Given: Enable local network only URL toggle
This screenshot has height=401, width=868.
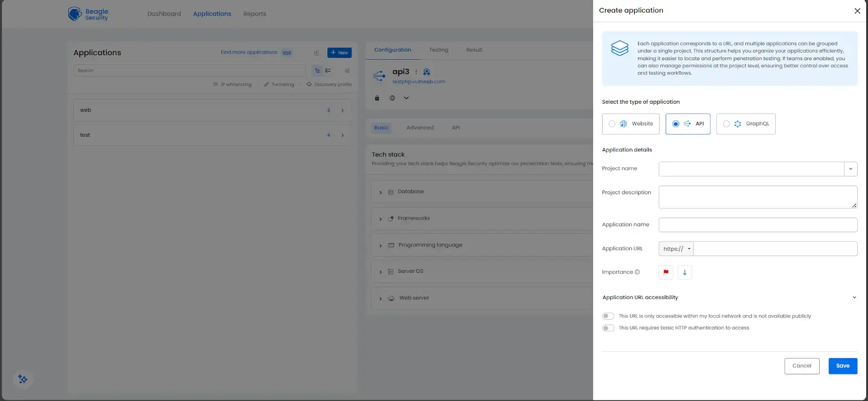Looking at the screenshot, I should pos(608,316).
